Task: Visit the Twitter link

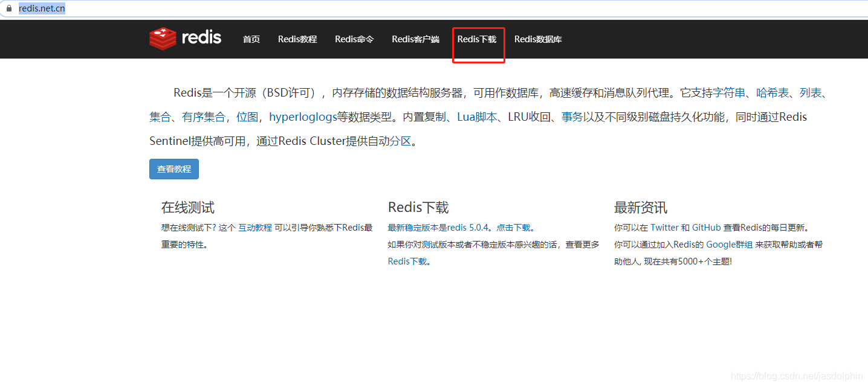Action: coord(664,228)
